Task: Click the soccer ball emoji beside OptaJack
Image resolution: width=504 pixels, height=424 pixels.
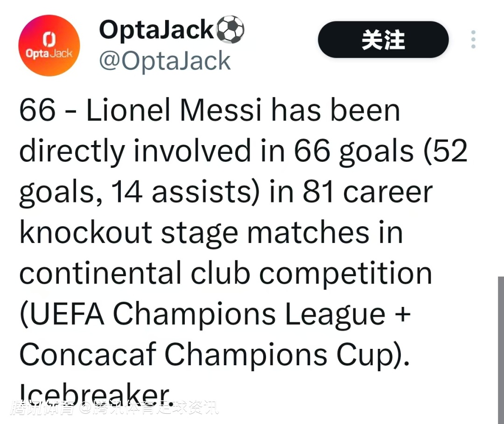Action: click(x=230, y=30)
